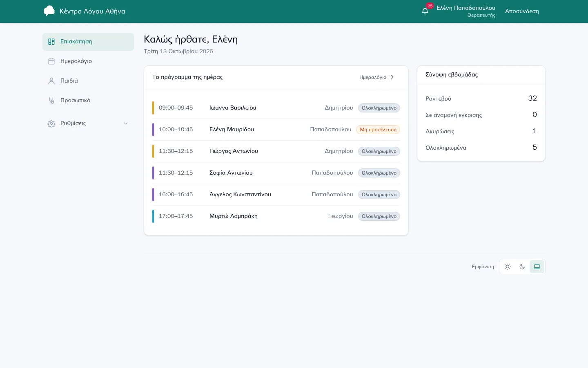This screenshot has width=588, height=368.
Task: Click the speech bubble logo icon
Action: (x=49, y=11)
